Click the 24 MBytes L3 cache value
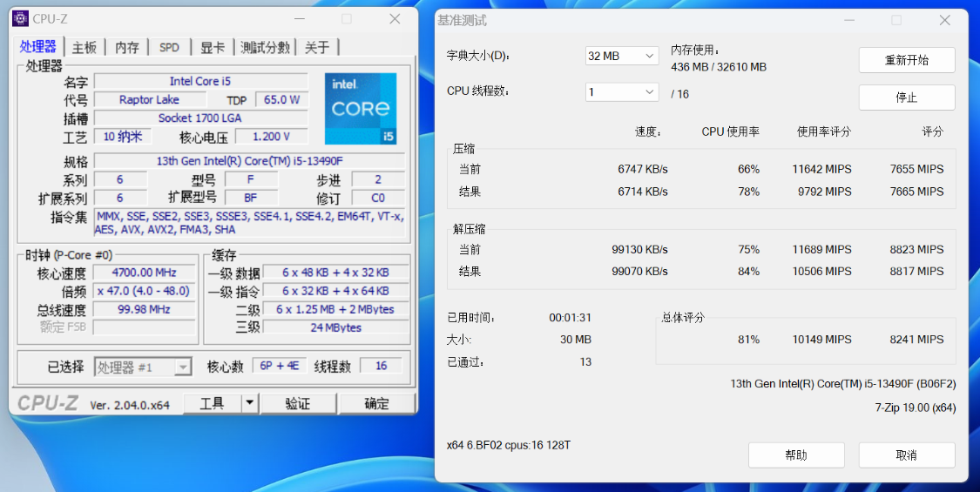 [335, 327]
